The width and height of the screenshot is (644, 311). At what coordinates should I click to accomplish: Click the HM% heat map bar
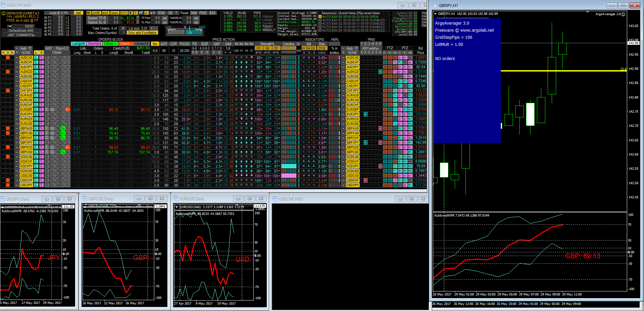point(334,44)
